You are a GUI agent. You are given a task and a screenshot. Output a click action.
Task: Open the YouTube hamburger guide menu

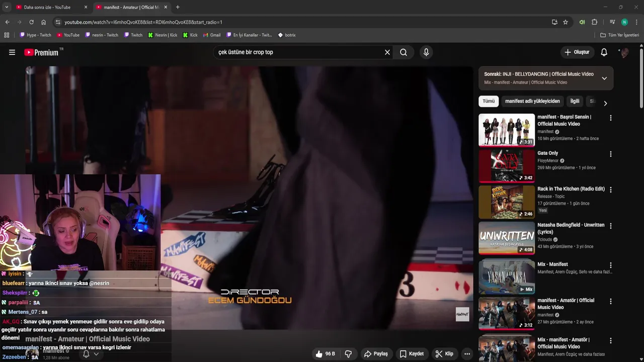pyautogui.click(x=12, y=52)
